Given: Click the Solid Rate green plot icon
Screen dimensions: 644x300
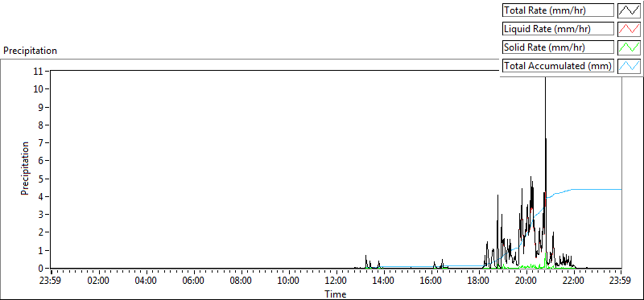Looking at the screenshot, I should [x=629, y=47].
